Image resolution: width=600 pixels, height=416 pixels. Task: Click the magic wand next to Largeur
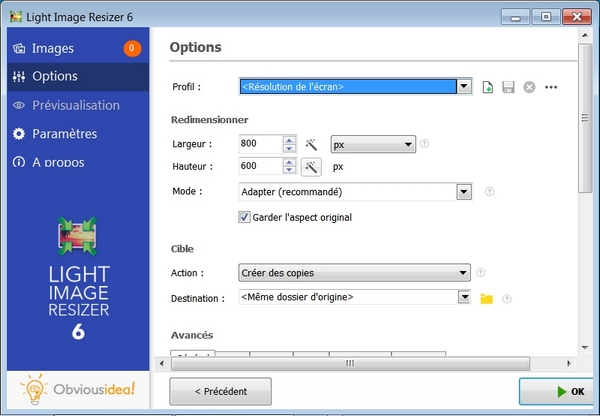click(x=311, y=144)
